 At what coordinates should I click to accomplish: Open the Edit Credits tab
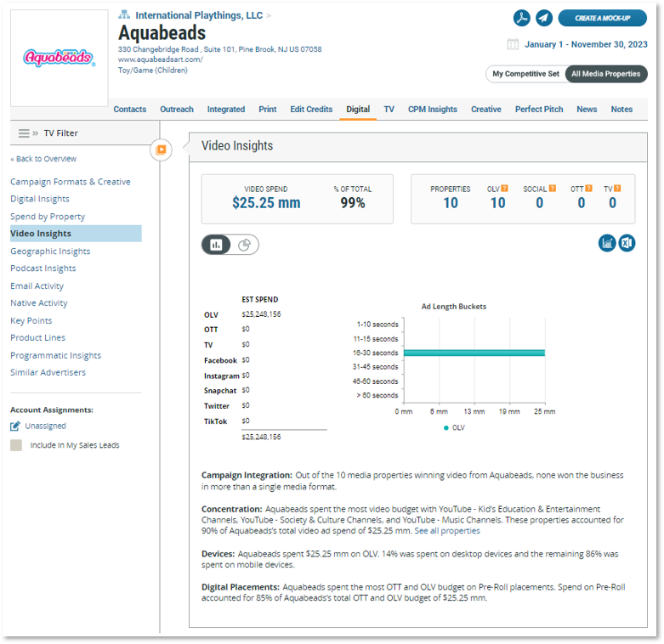[311, 109]
